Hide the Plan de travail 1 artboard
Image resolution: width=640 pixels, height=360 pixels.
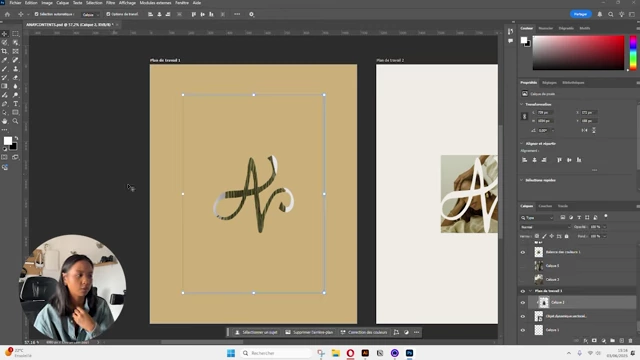[x=522, y=291]
